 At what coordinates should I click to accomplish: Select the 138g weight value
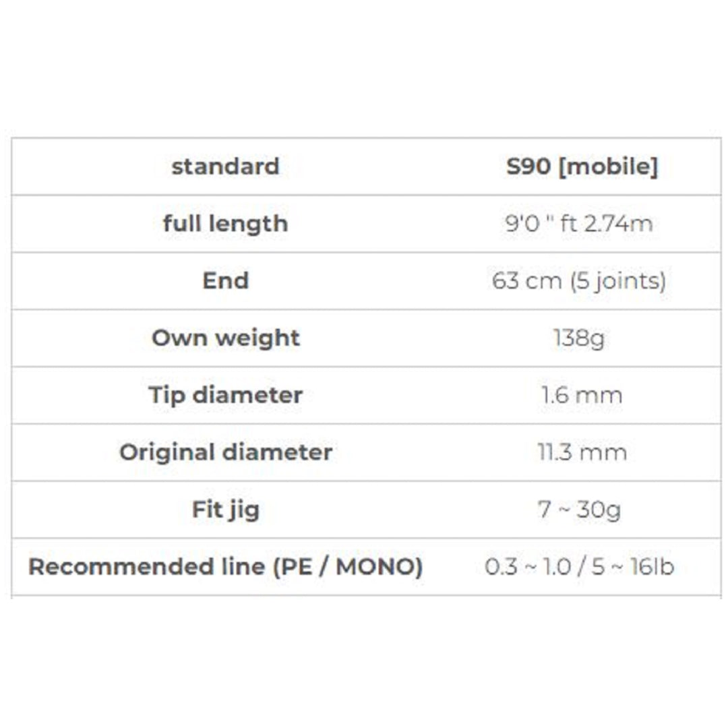579,338
